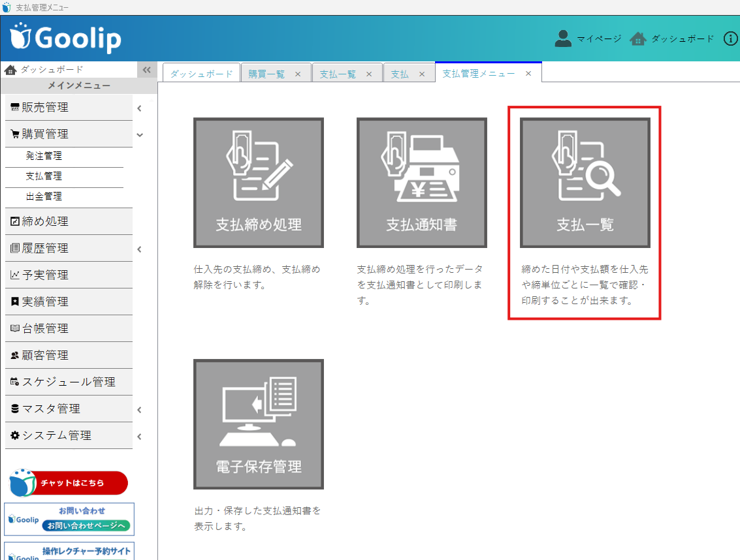Open the 支払締め処理 tile
740x560 pixels.
(259, 183)
